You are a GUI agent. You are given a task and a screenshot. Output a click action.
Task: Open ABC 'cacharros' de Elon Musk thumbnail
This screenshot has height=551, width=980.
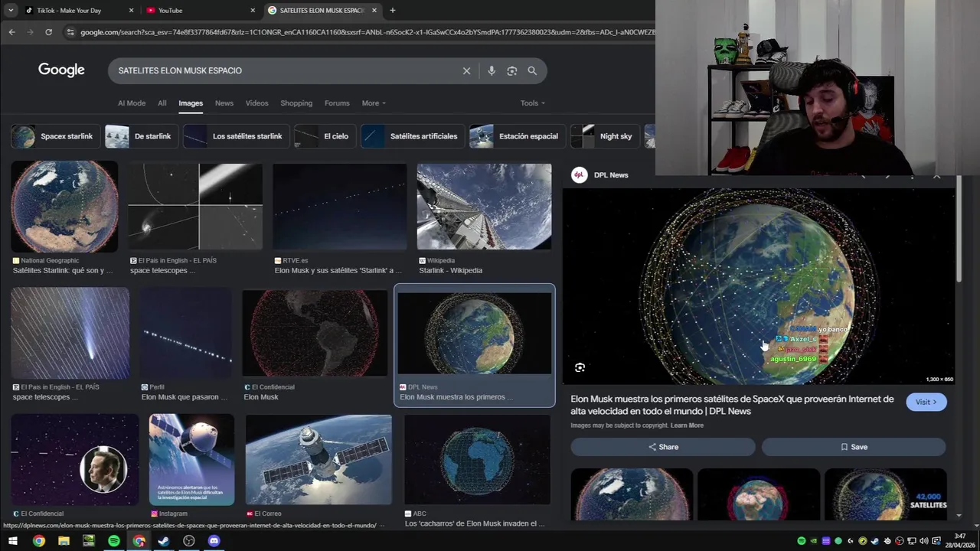coord(477,459)
